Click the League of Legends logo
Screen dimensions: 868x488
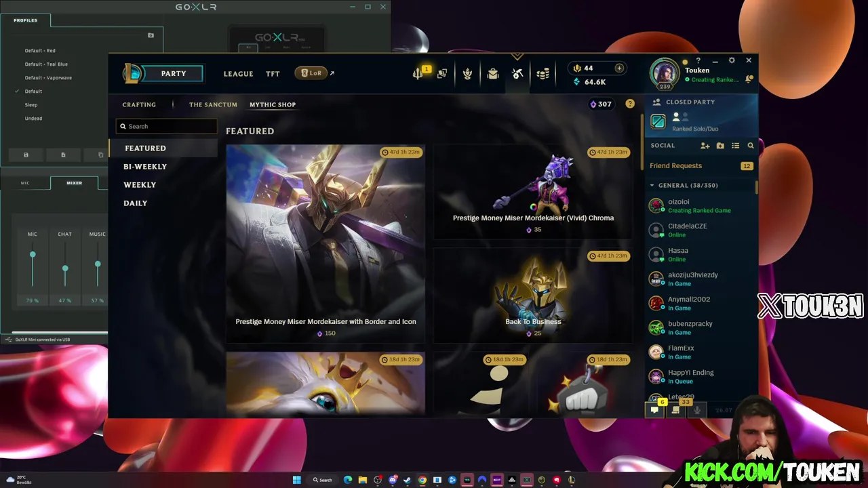click(132, 73)
